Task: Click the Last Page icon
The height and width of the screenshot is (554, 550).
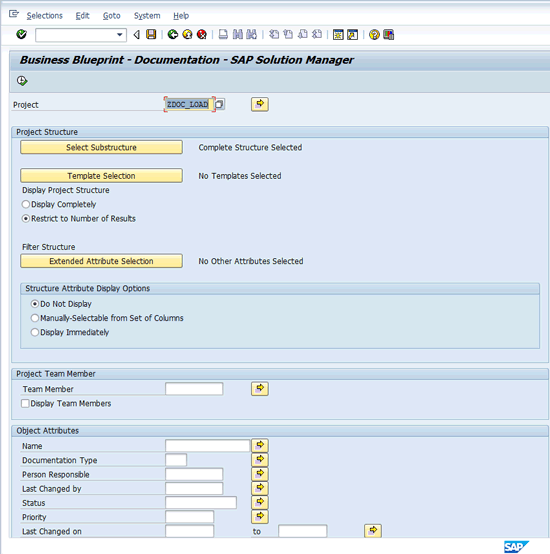Action: 317,35
